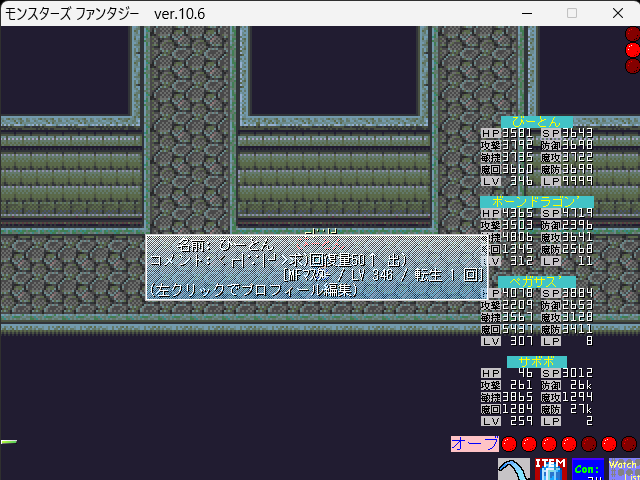Viewport: 640px width, 480px height.
Task: Click the bright red orb in top-right column
Action: pyautogui.click(x=633, y=50)
